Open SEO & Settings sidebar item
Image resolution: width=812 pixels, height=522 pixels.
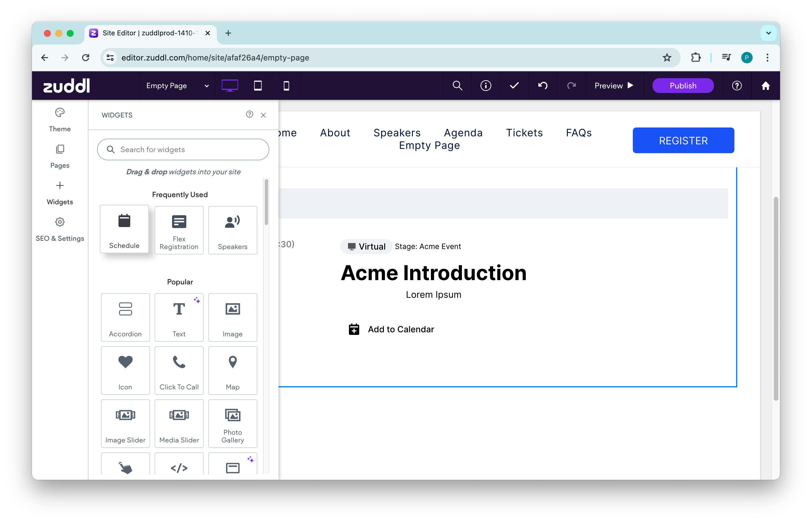60,229
